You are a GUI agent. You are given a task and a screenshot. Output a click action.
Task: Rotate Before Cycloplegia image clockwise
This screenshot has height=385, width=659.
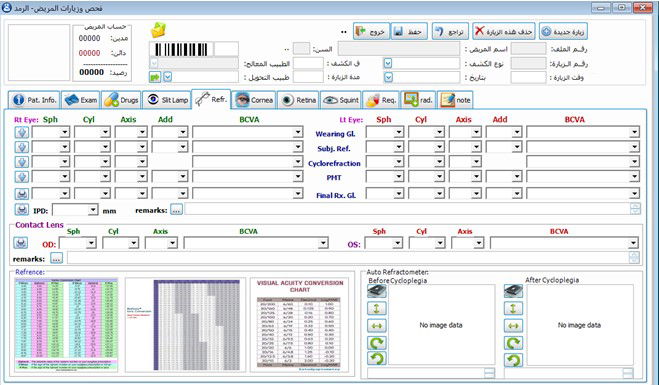[377, 343]
